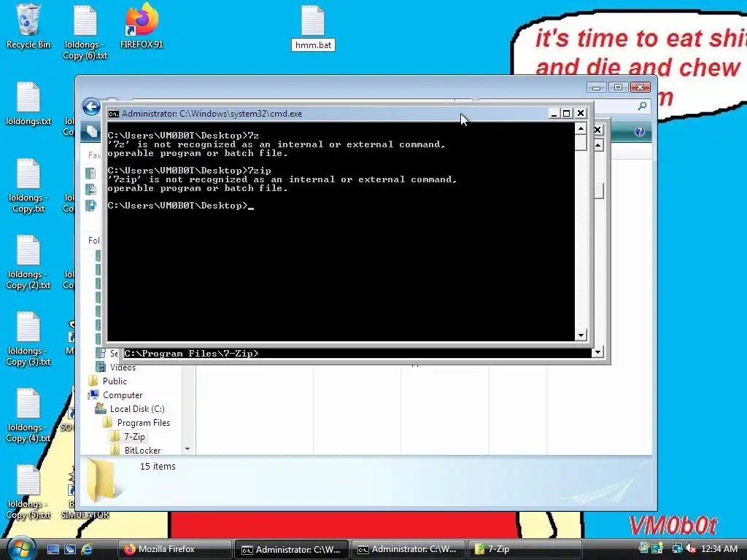Image resolution: width=747 pixels, height=560 pixels.
Task: Select loldongs - Copy.txt desktop file
Action: click(28, 186)
